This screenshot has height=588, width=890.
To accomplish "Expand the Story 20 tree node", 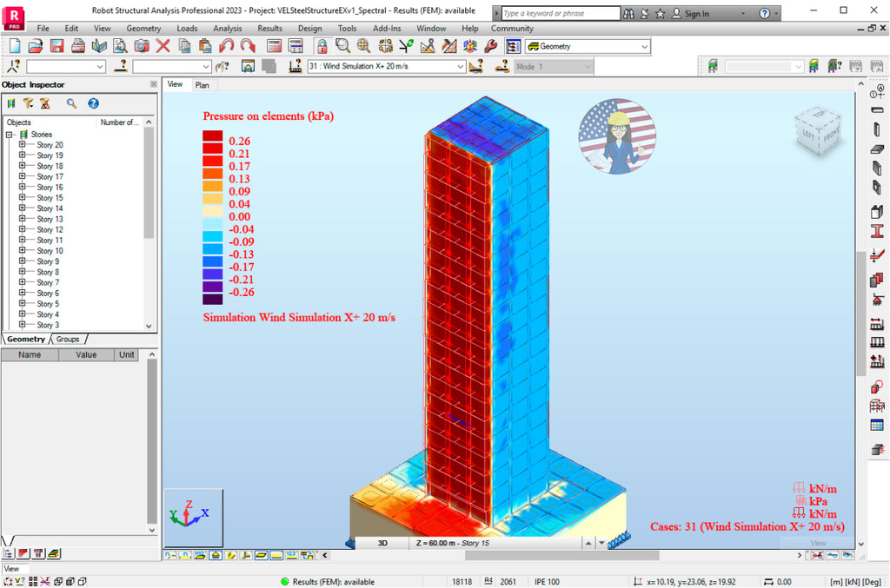I will pyautogui.click(x=23, y=144).
